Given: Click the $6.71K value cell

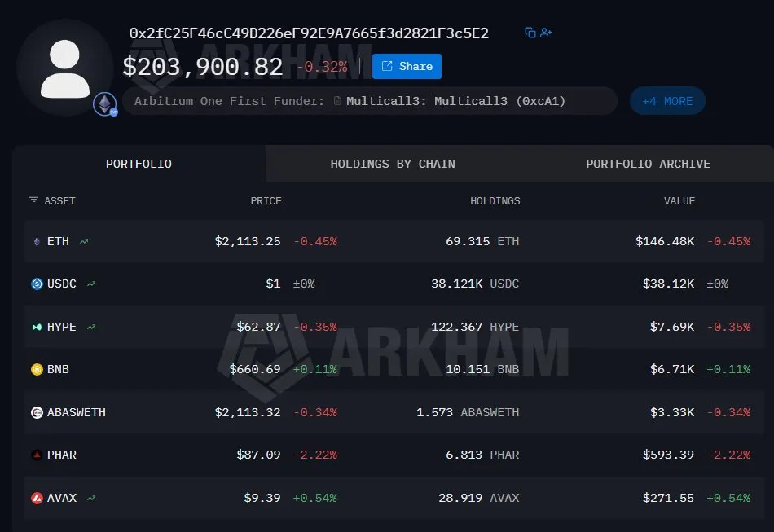Looking at the screenshot, I should (672, 369).
